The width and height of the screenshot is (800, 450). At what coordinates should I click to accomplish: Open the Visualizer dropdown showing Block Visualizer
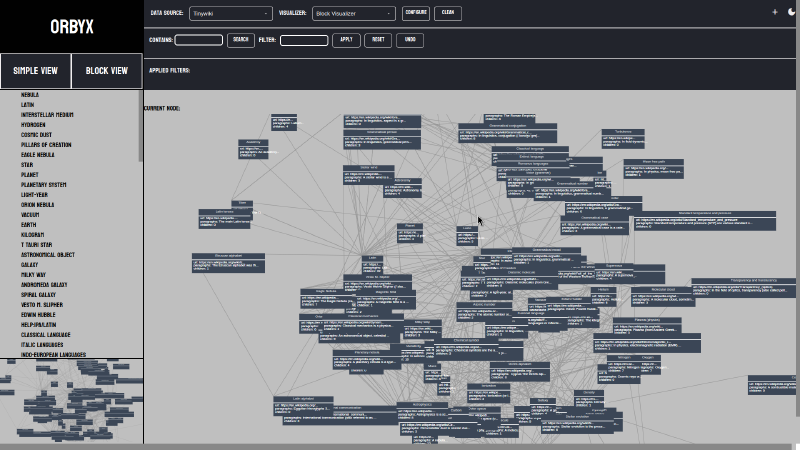pyautogui.click(x=354, y=13)
